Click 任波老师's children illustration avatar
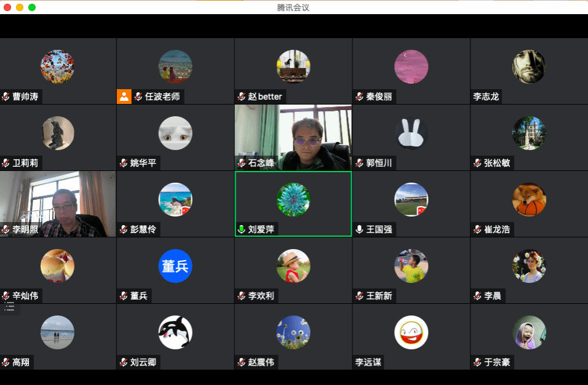This screenshot has width=588, height=385. tap(175, 66)
